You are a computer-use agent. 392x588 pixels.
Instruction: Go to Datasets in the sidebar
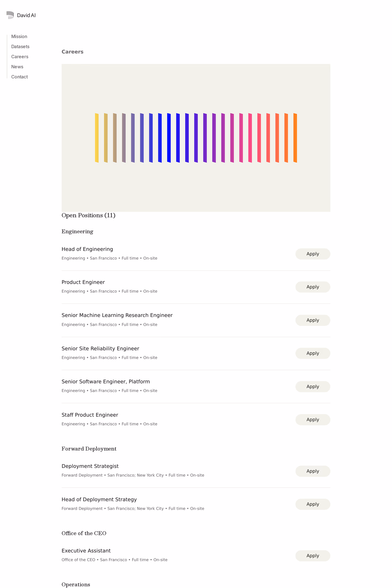[x=20, y=46]
